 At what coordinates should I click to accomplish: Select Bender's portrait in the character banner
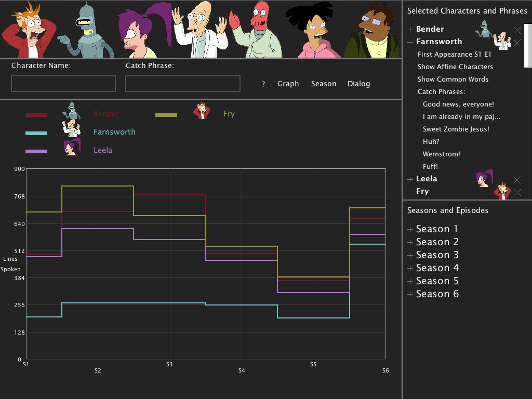coord(86,30)
